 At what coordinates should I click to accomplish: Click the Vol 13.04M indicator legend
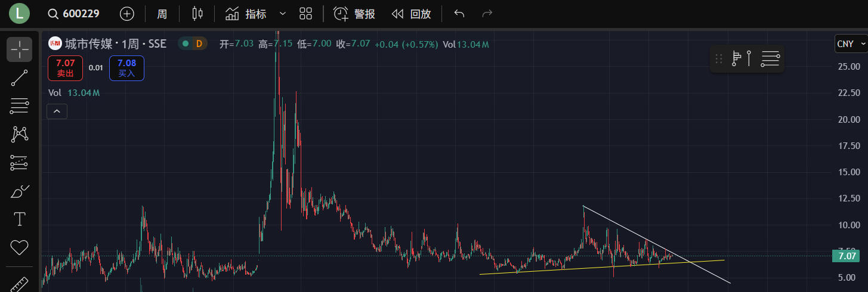(x=74, y=93)
